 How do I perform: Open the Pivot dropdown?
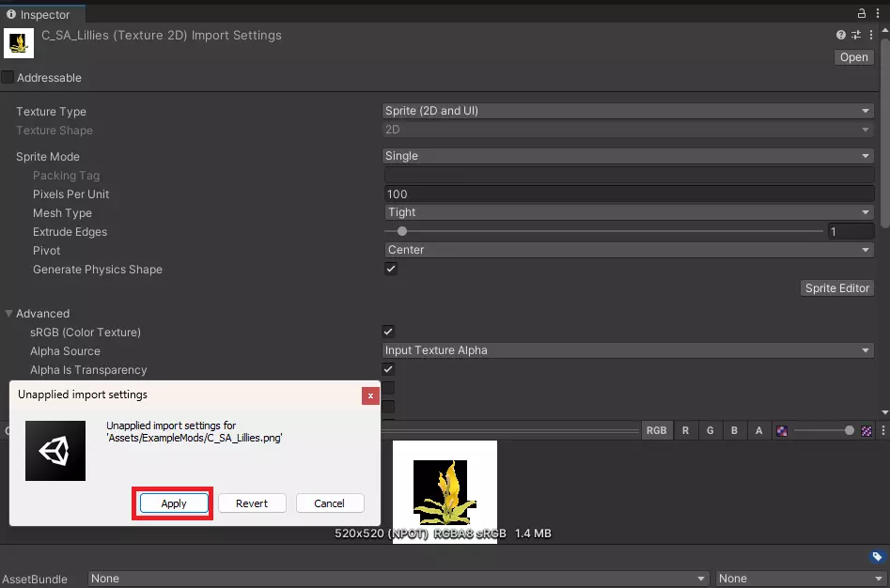[x=629, y=250]
